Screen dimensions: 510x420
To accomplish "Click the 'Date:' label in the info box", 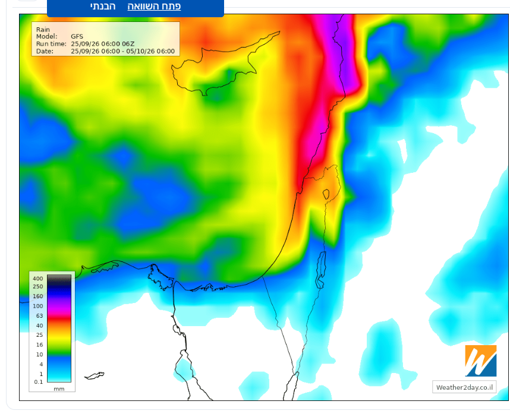I will (x=45, y=51).
